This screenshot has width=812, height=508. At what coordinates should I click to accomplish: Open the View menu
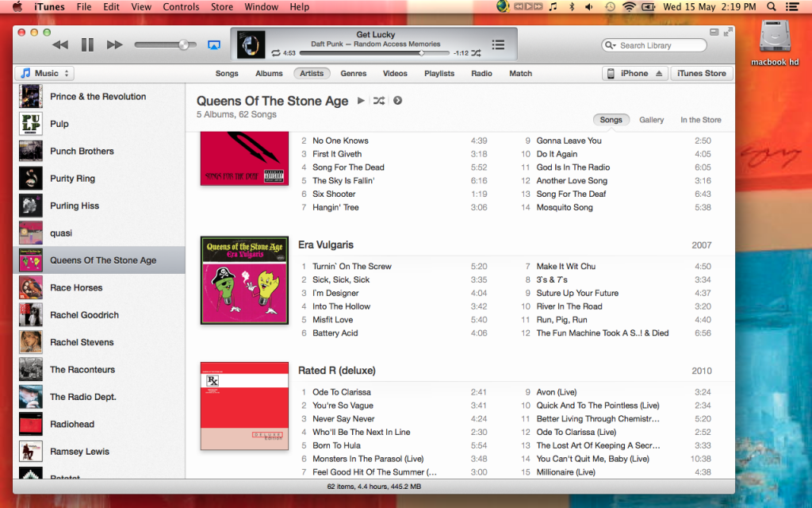(x=141, y=6)
